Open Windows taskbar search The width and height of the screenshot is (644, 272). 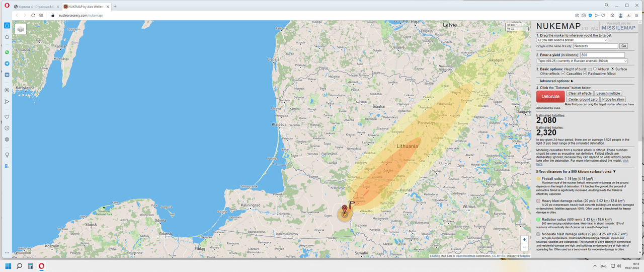19,265
